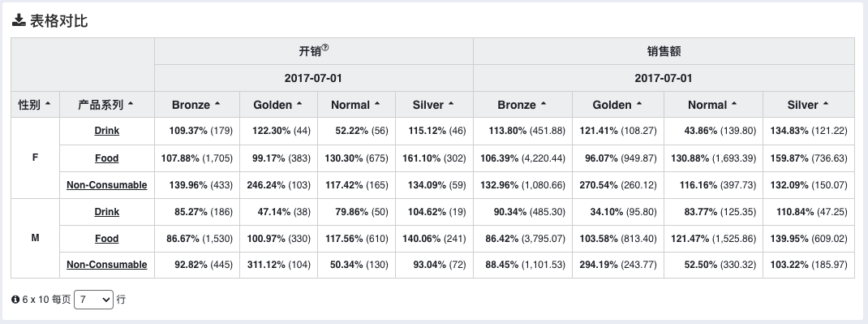868x324 pixels.
Task: Click the download icon beside 表格对比
Action: pyautogui.click(x=19, y=21)
